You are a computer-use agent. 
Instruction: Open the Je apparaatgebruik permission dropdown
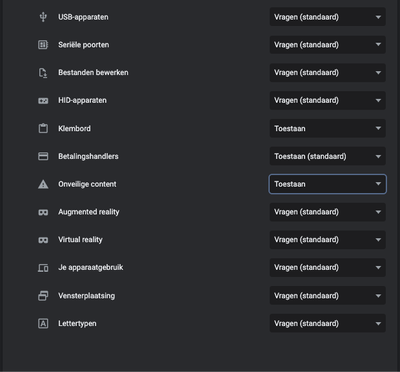[328, 268]
